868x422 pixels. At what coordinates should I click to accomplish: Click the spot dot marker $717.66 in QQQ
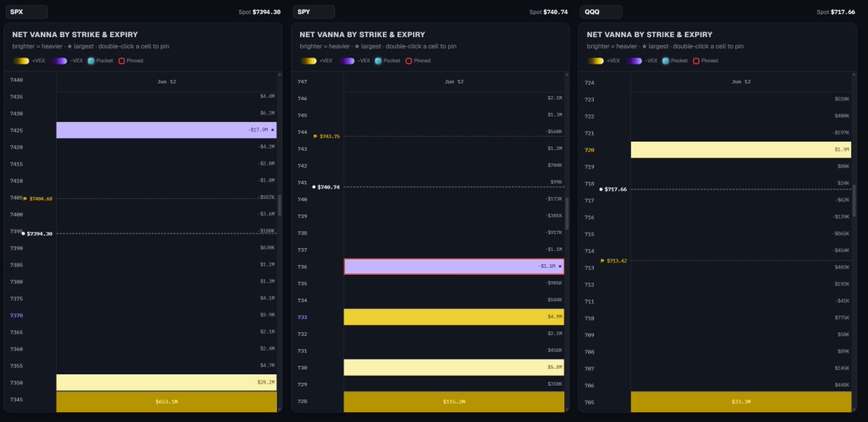(601, 189)
